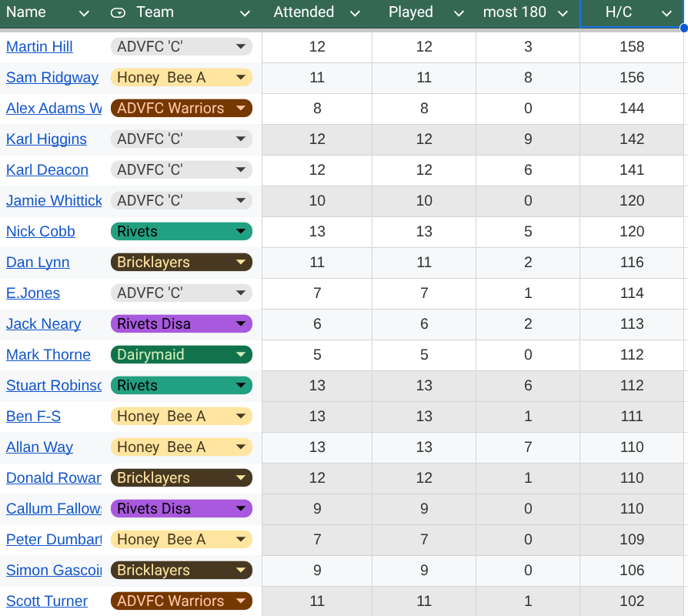Expand the Played column header menu
The width and height of the screenshot is (688, 616).
click(x=459, y=13)
